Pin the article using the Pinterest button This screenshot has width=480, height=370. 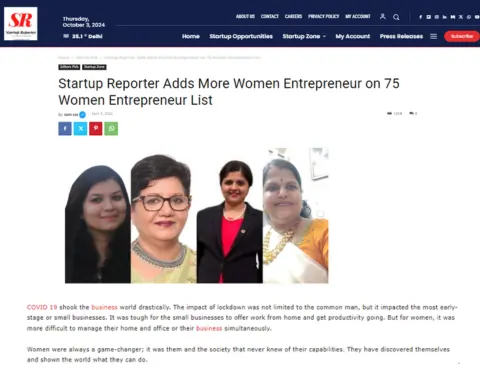point(96,129)
